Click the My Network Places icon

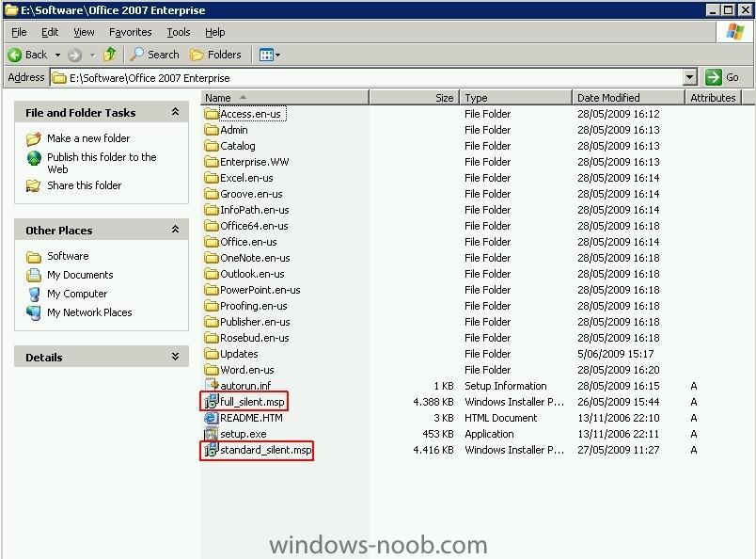point(34,312)
